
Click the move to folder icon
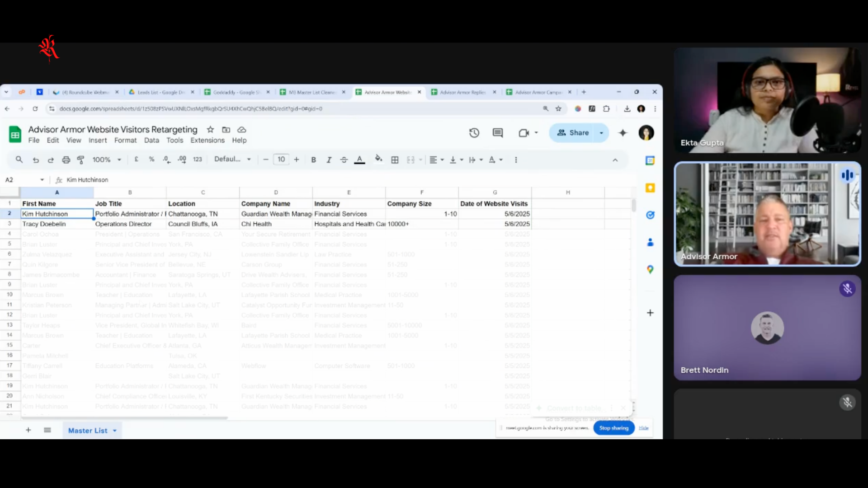point(226,130)
